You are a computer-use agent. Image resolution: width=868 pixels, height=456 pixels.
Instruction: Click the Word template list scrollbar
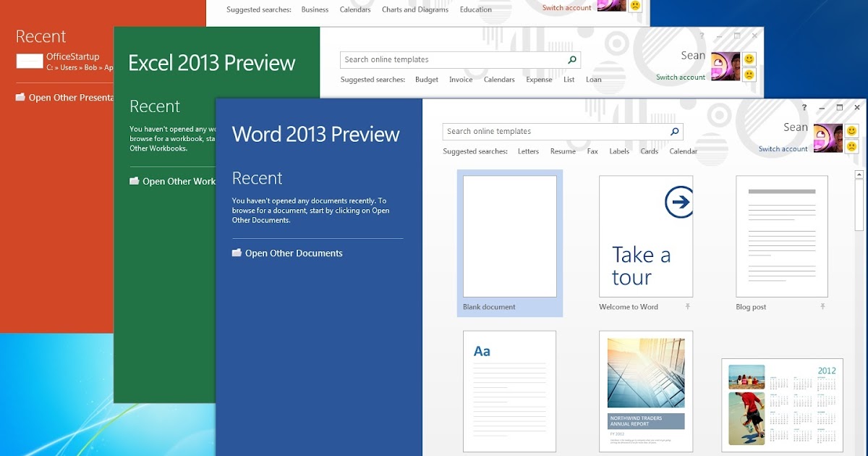pyautogui.click(x=859, y=205)
